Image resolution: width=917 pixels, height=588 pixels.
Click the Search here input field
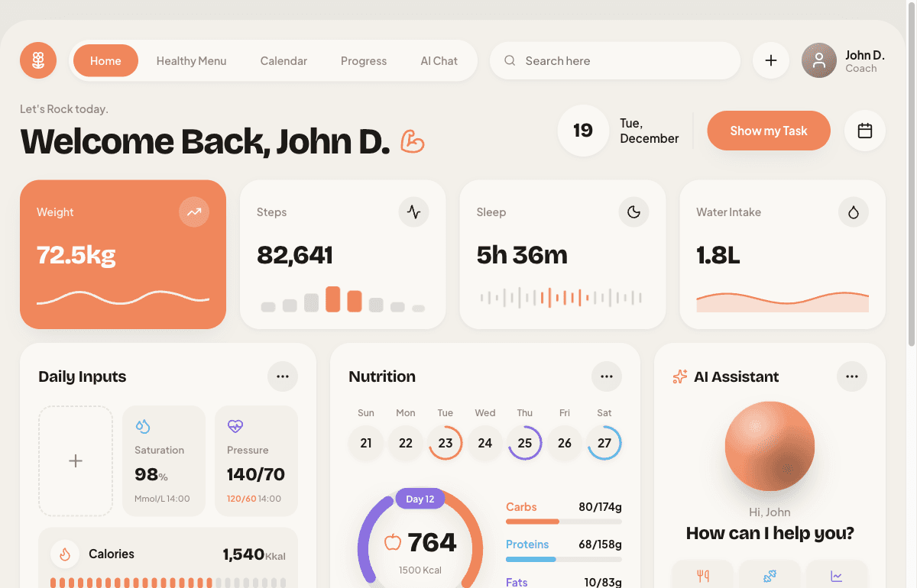tap(615, 60)
